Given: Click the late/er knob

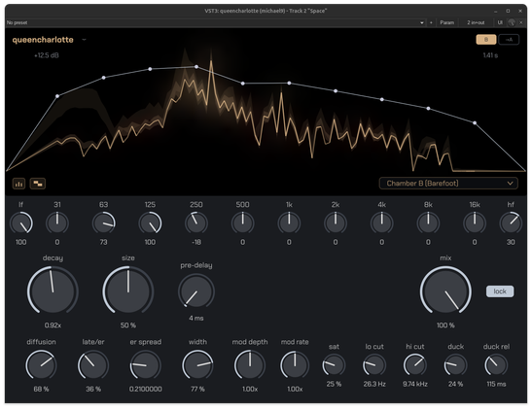Looking at the screenshot, I should pyautogui.click(x=93, y=365).
